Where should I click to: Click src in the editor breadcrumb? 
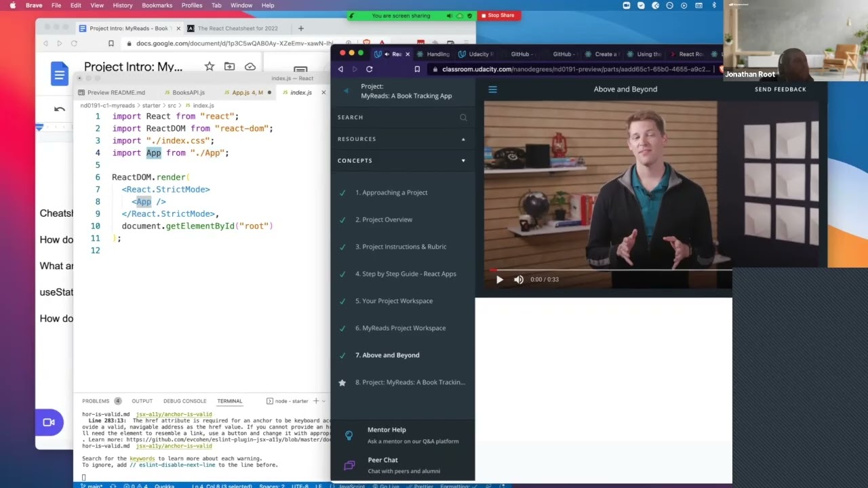172,106
